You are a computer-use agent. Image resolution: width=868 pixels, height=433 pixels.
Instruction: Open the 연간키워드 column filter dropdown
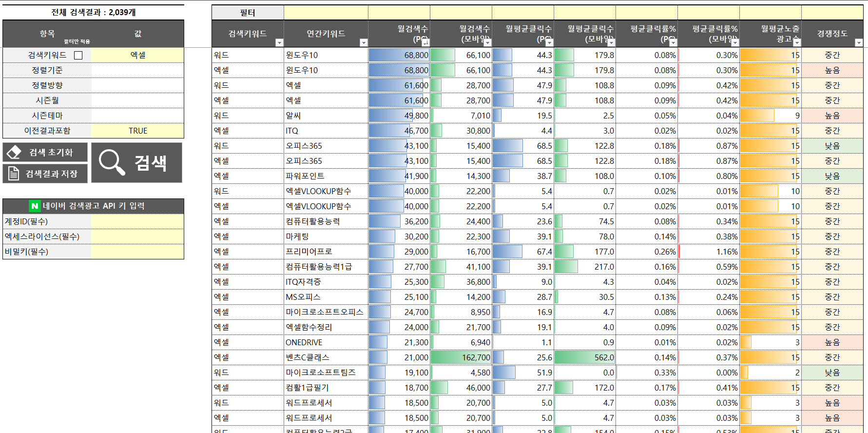point(364,43)
